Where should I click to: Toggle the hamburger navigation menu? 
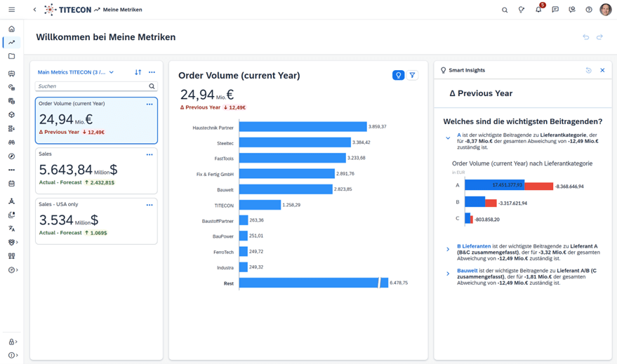pyautogui.click(x=11, y=10)
